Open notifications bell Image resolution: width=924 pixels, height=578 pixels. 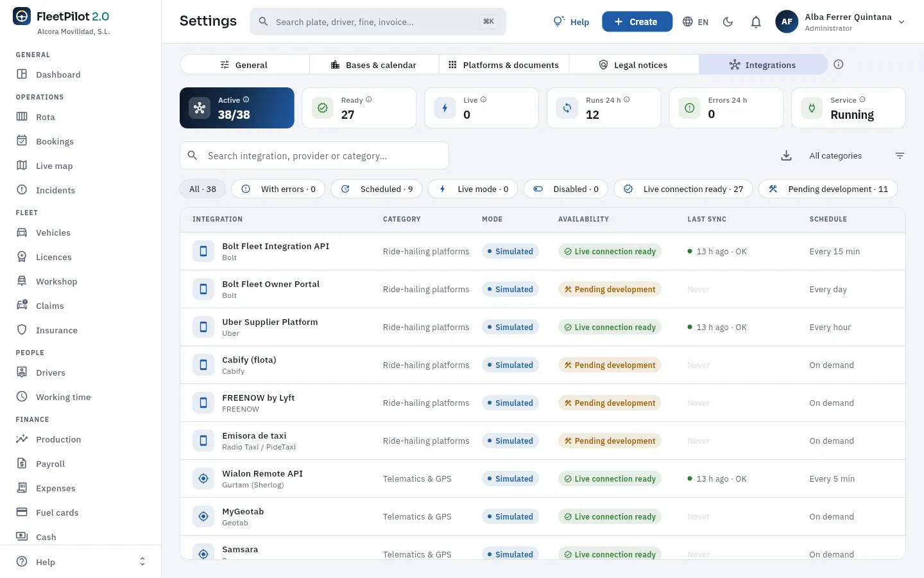pyautogui.click(x=756, y=22)
